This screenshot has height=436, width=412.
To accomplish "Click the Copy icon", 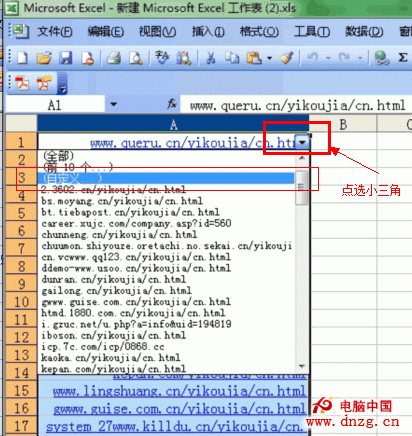I will pos(232,58).
